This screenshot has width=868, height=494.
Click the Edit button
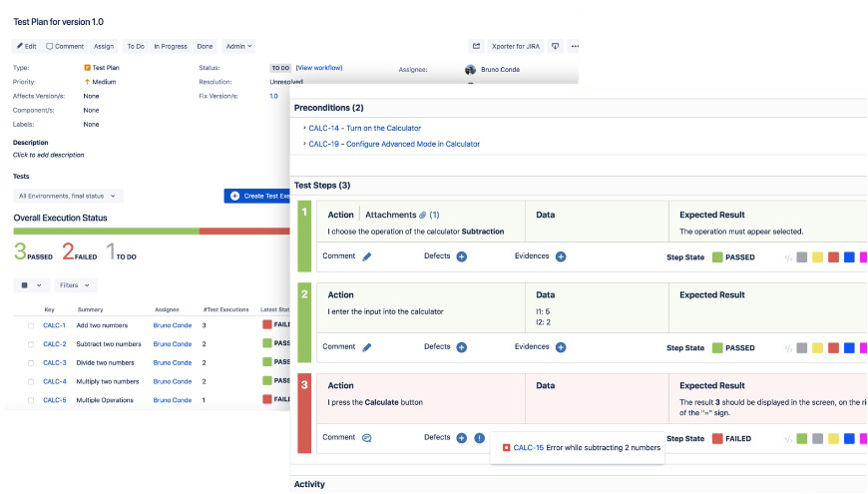click(26, 47)
